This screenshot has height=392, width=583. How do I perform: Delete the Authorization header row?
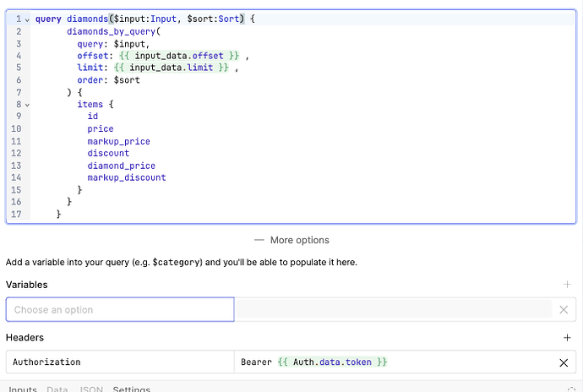(x=564, y=362)
